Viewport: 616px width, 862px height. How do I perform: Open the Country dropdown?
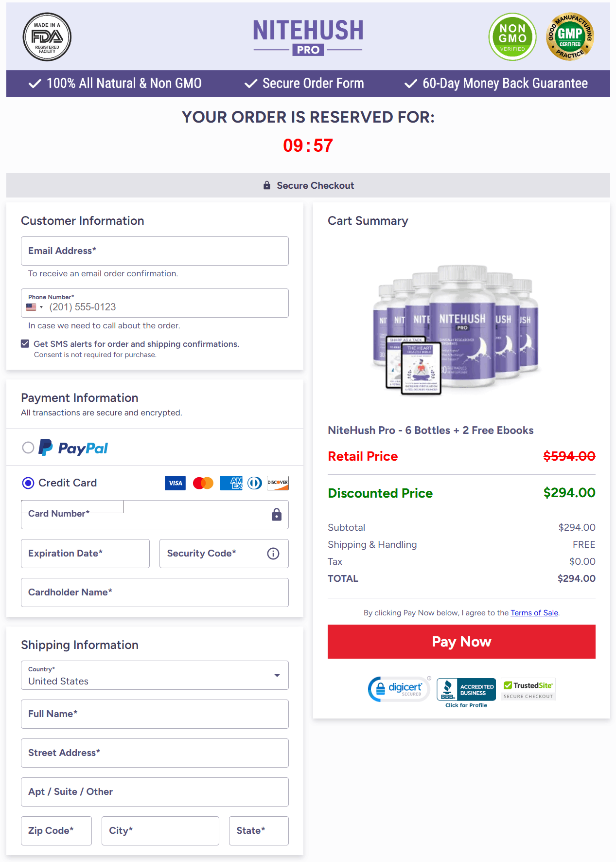point(277,675)
